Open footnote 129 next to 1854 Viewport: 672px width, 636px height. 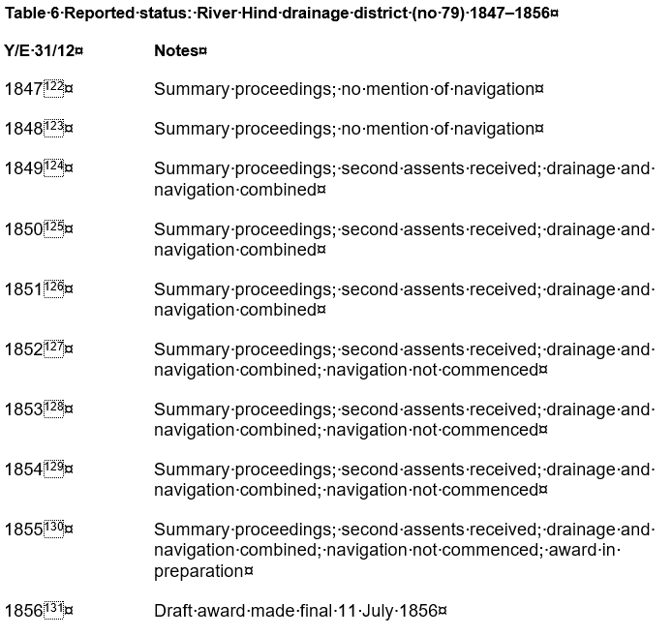coord(53,467)
